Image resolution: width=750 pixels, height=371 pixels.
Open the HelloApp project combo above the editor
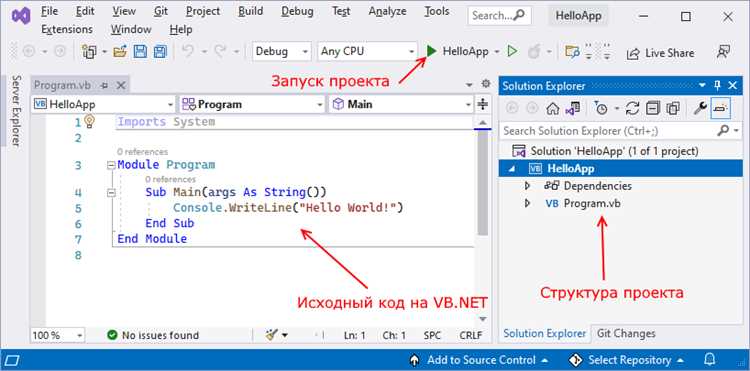(103, 104)
